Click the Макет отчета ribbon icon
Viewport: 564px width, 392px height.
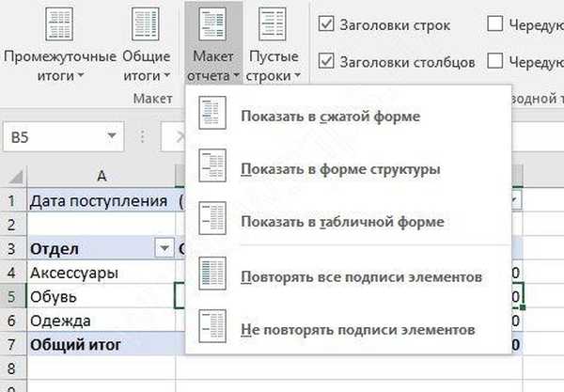212,24
